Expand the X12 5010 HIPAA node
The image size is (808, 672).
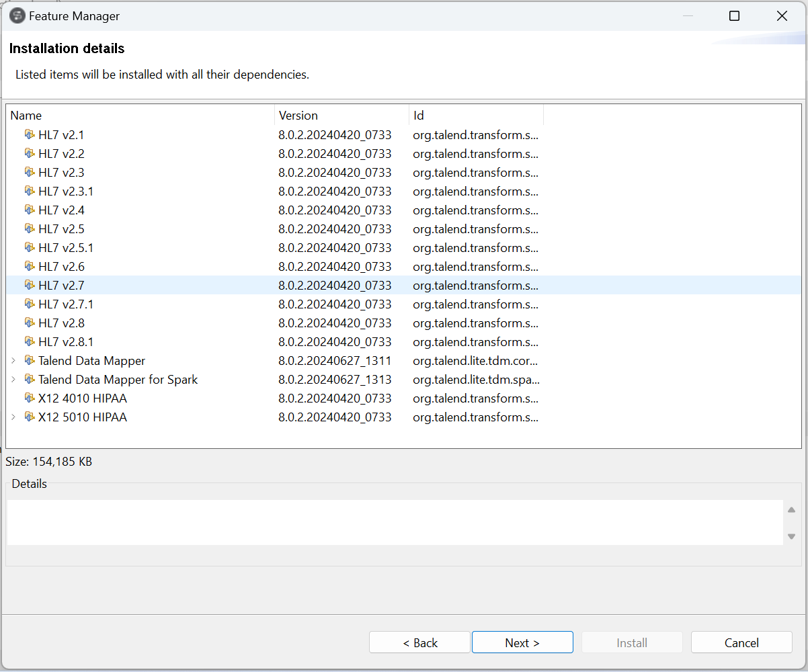click(13, 417)
